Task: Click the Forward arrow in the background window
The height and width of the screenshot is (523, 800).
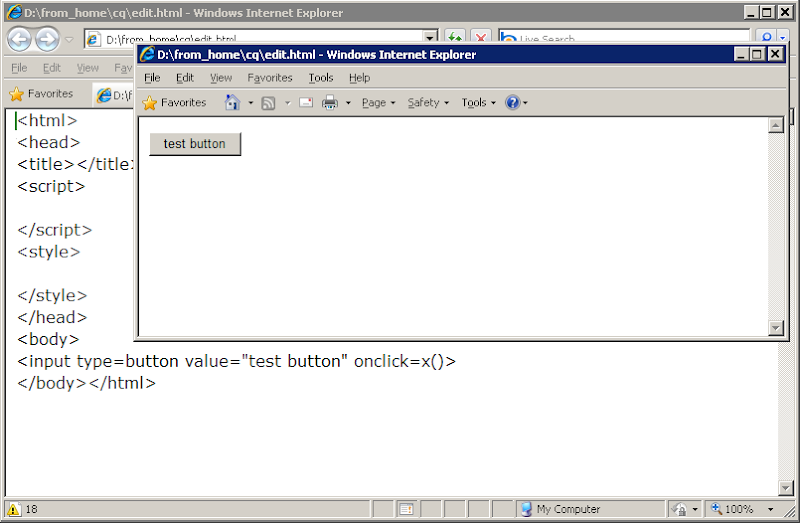Action: click(x=47, y=39)
